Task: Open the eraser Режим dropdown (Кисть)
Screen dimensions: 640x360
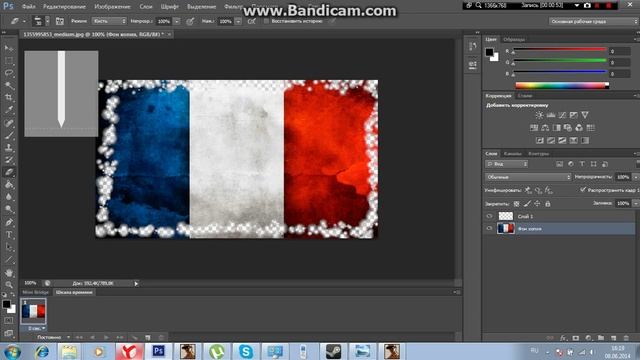Action: pyautogui.click(x=109, y=21)
